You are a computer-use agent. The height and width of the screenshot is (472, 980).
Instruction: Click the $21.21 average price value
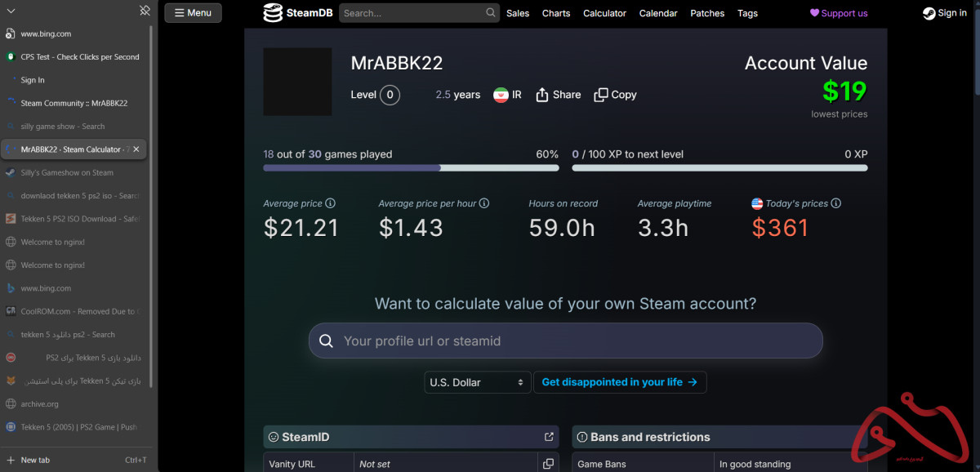(x=301, y=228)
